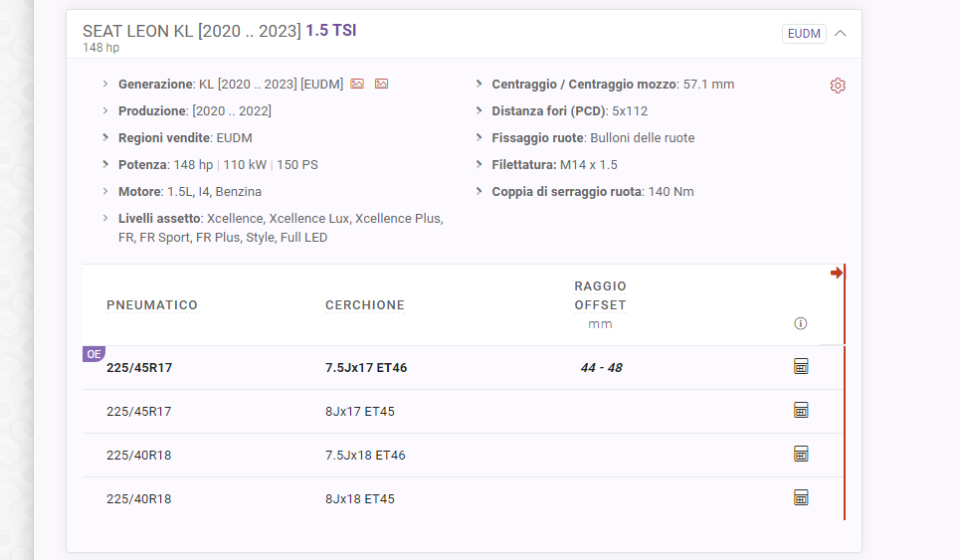Click the first image icon beside Generazione
This screenshot has width=960, height=560.
tap(357, 85)
